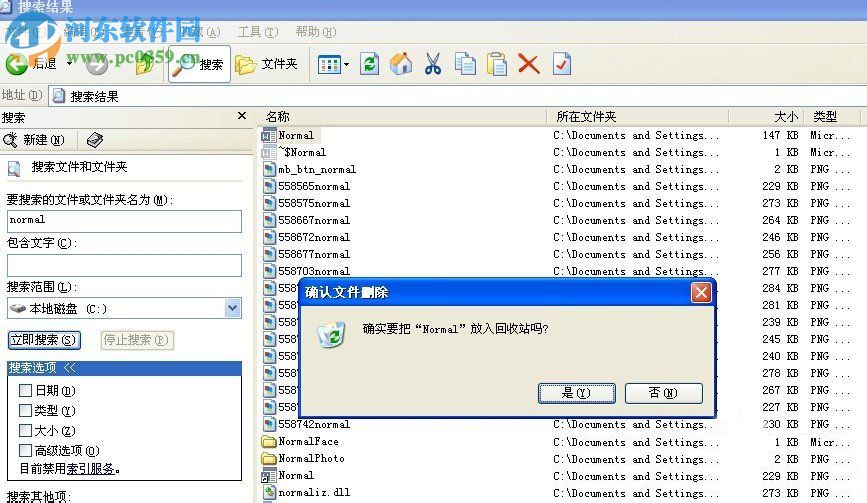Click the Forward arrow icon
867x503 pixels.
tap(97, 65)
